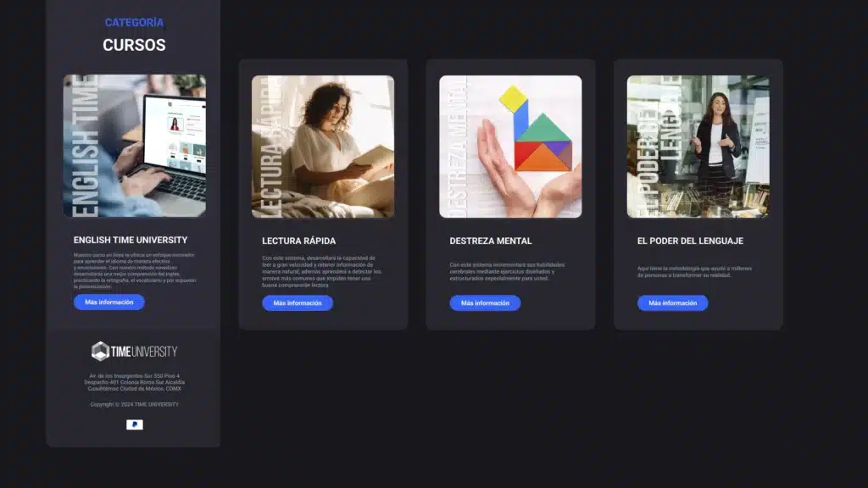Select the EL PODER DEL LENGUAJE title
The image size is (868, 488).
coord(690,241)
